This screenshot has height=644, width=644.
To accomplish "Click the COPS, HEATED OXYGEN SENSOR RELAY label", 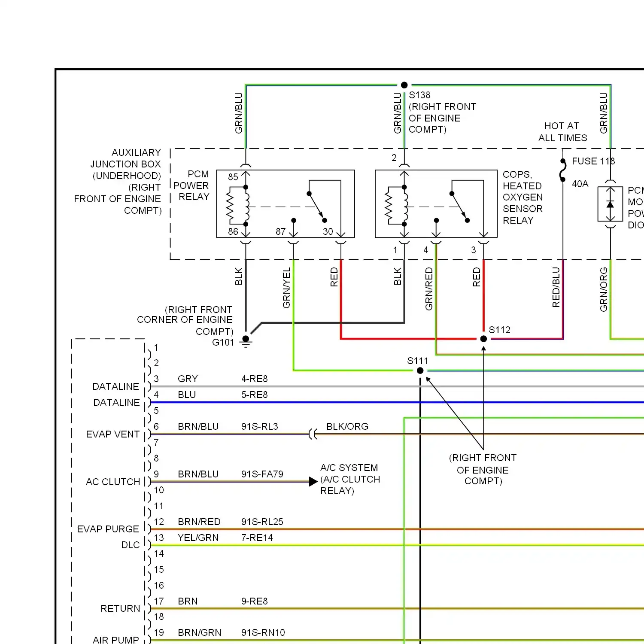I will point(522,197).
